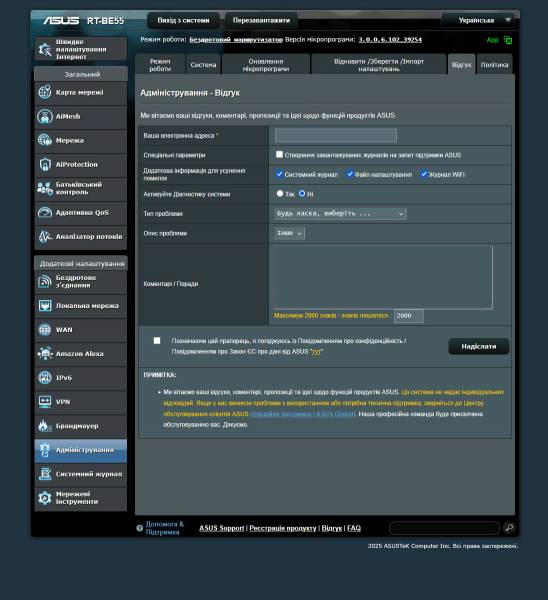Uncheck the Журнал WiFi checkbox

tap(424, 174)
